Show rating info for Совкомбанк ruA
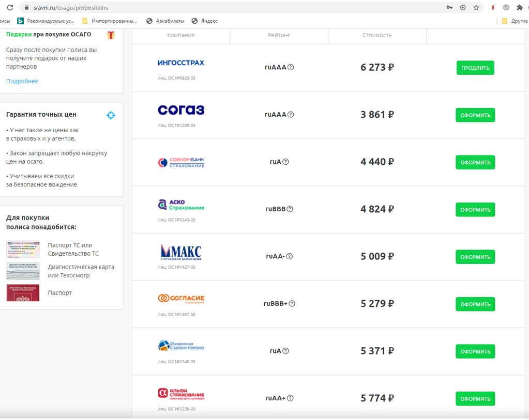The image size is (529, 420). 285,162
